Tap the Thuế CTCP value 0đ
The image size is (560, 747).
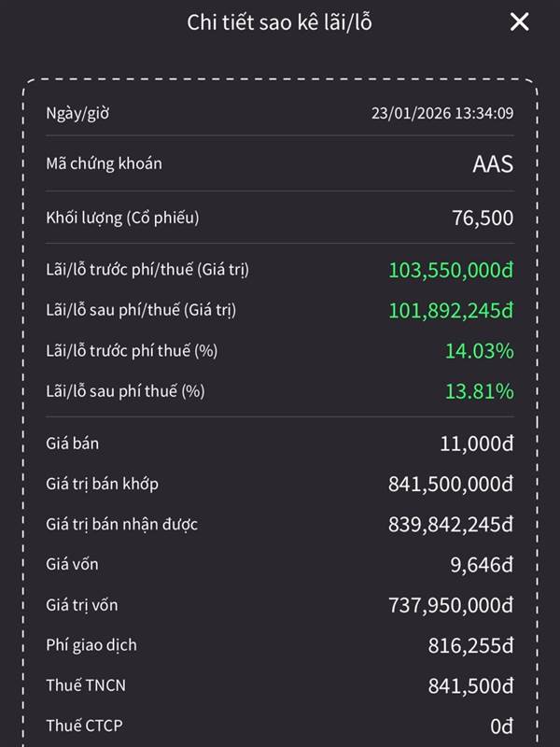(x=500, y=726)
